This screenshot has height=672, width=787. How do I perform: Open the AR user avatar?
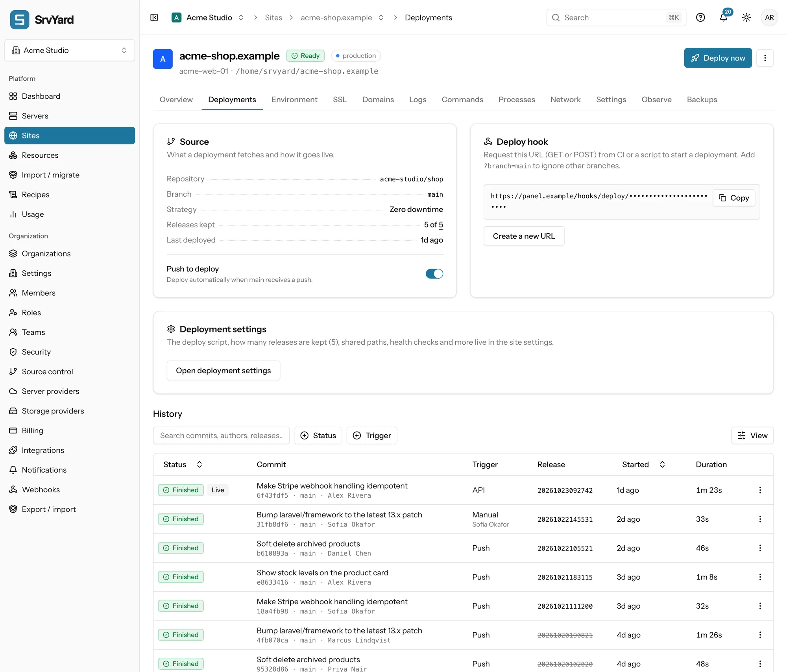click(x=769, y=18)
